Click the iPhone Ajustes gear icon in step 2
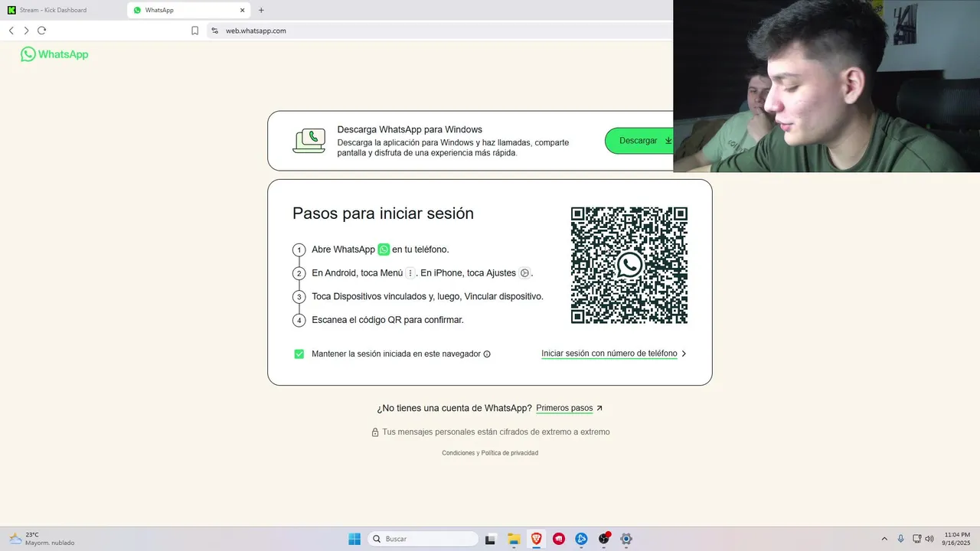 524,273
